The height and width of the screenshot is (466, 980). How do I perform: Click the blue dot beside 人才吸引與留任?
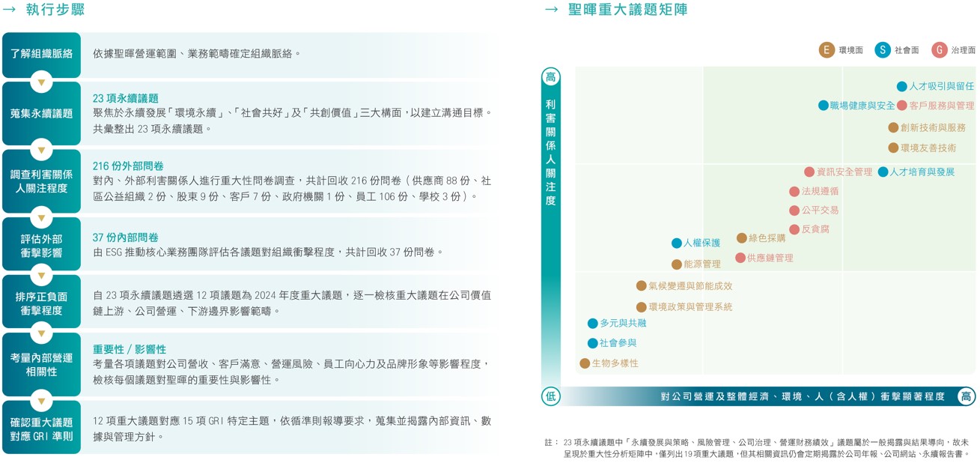point(902,87)
